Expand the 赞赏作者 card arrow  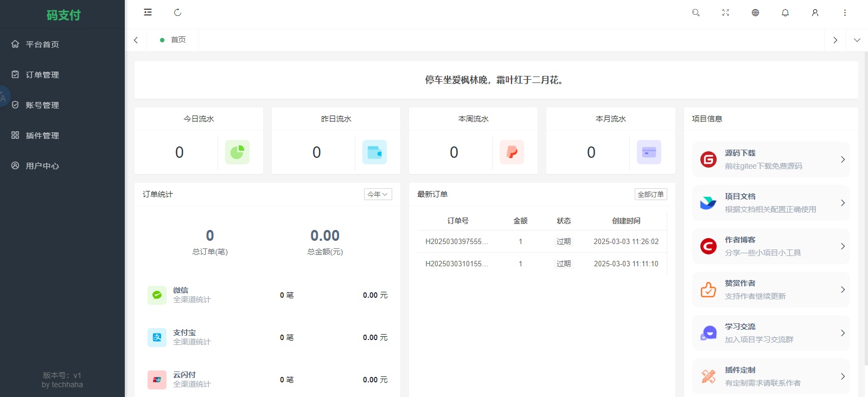[x=843, y=290]
